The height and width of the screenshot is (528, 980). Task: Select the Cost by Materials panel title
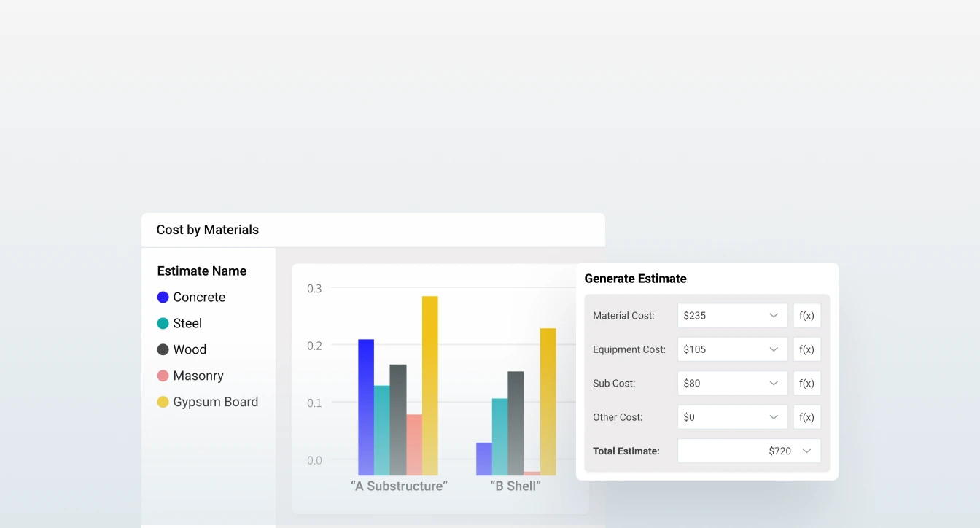(x=208, y=230)
